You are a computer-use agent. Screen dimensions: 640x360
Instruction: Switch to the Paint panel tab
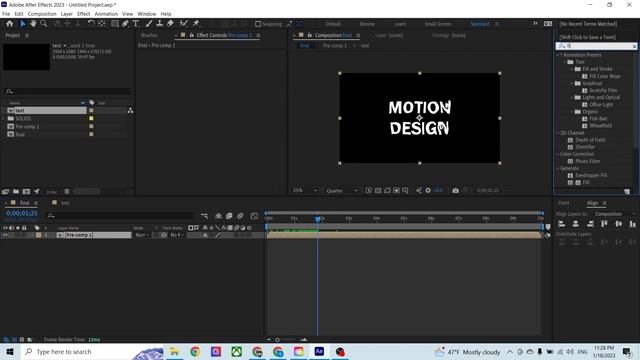(564, 203)
